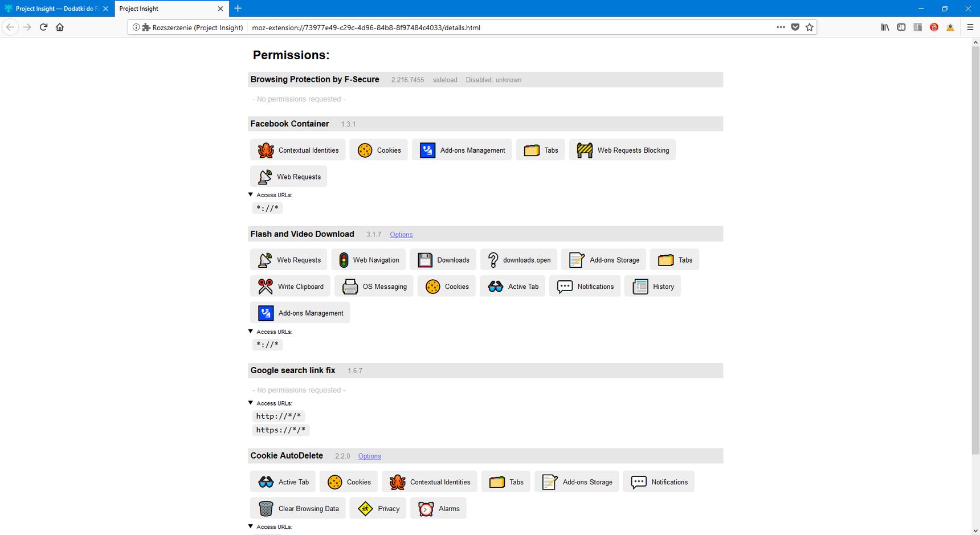Click the *://* URL under Facebook Container
Viewport: 980px width, 535px height.
point(267,208)
